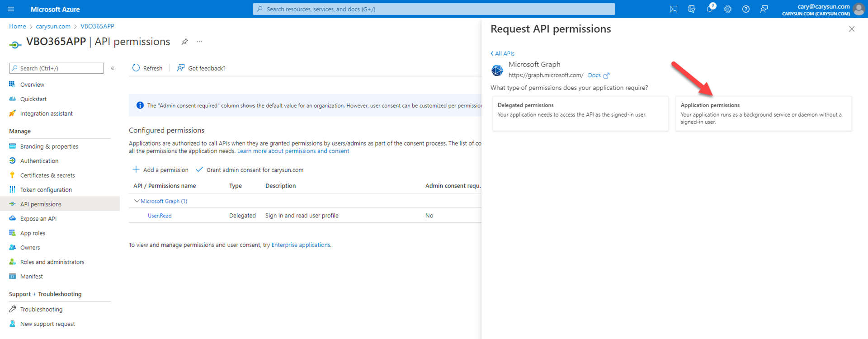Open the top bar Feedback icon
The height and width of the screenshot is (339, 868).
764,9
